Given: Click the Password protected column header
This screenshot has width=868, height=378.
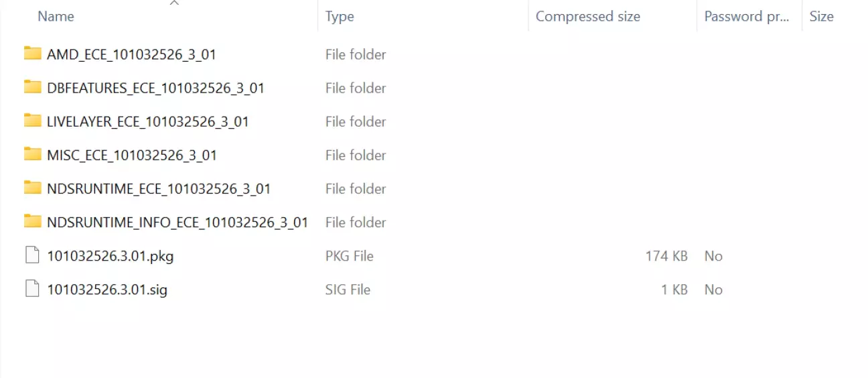Looking at the screenshot, I should [x=746, y=17].
